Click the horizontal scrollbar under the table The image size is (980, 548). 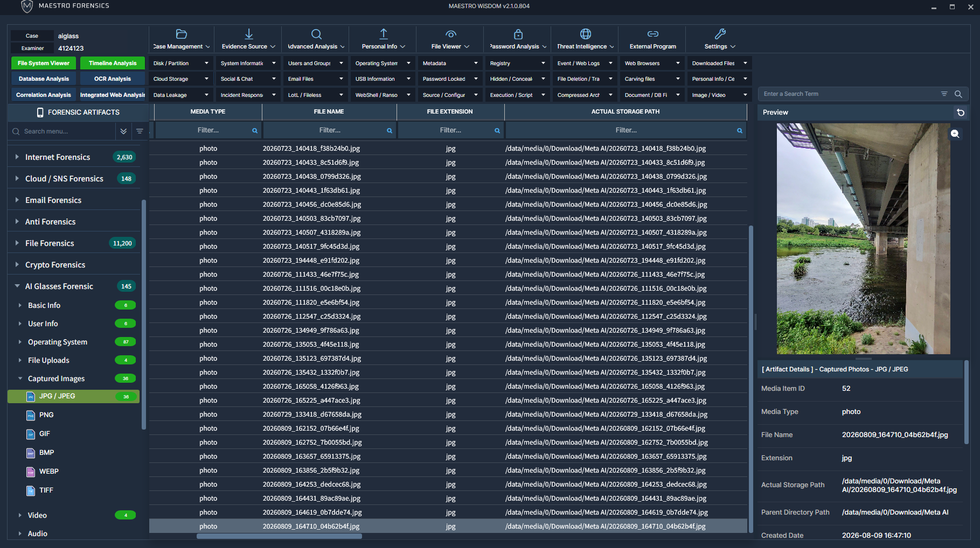(x=279, y=536)
